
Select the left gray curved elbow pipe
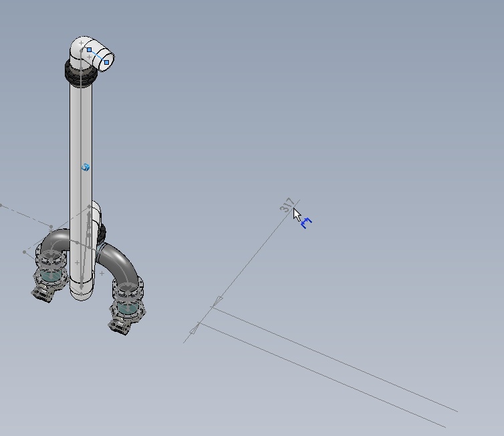tap(55, 240)
